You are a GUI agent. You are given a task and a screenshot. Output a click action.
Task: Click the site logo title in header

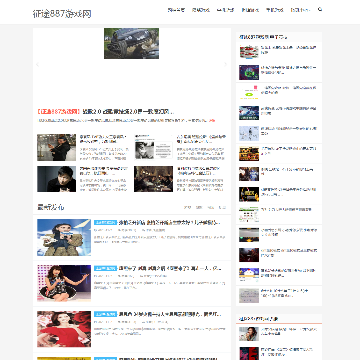click(x=62, y=14)
